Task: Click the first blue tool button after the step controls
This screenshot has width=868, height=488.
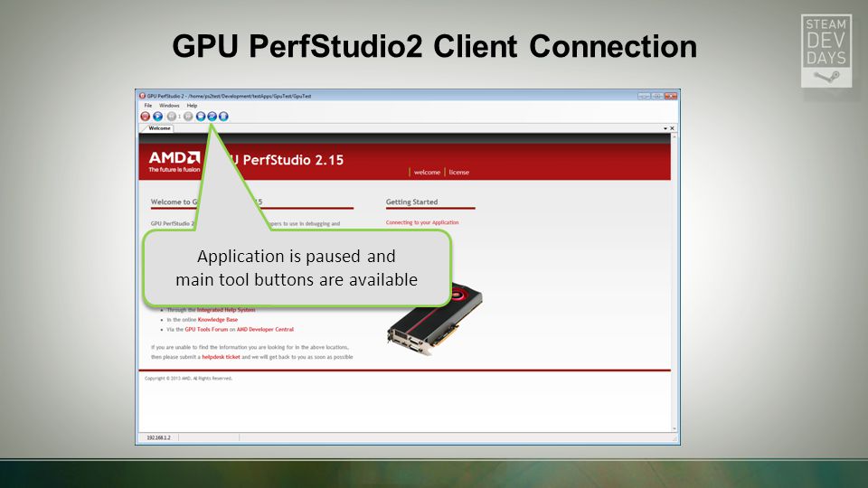Action: coord(201,117)
